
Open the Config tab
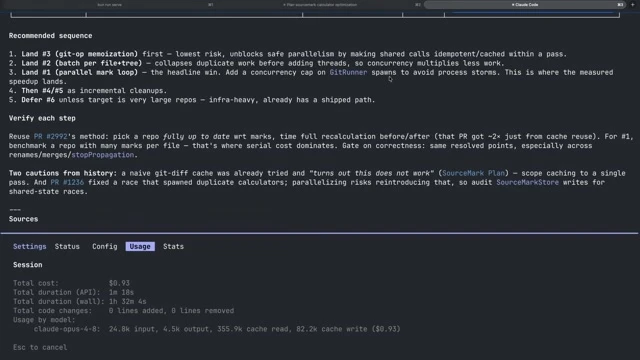click(104, 247)
